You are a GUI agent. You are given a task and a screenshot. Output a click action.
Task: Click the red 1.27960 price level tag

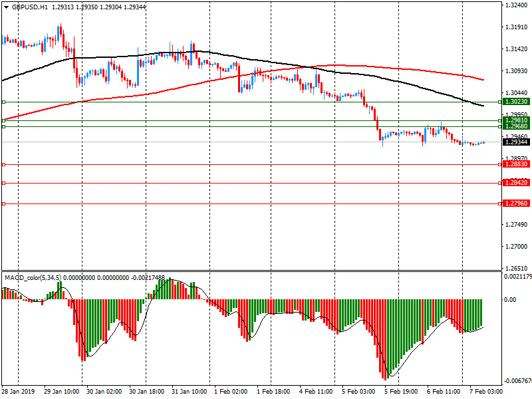pos(516,204)
